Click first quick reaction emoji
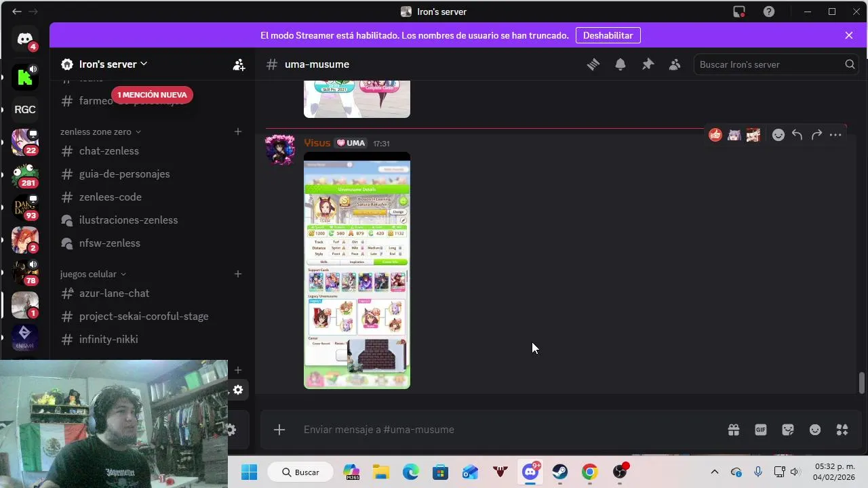 point(715,135)
